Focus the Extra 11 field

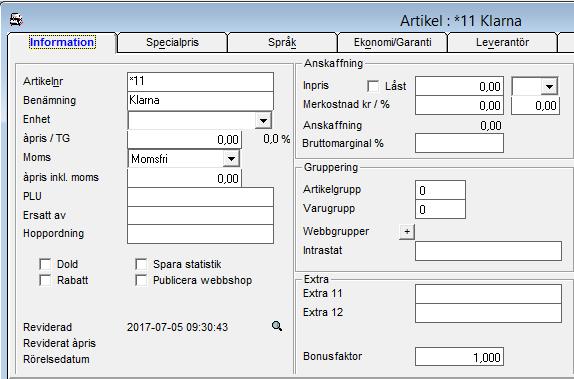(488, 294)
